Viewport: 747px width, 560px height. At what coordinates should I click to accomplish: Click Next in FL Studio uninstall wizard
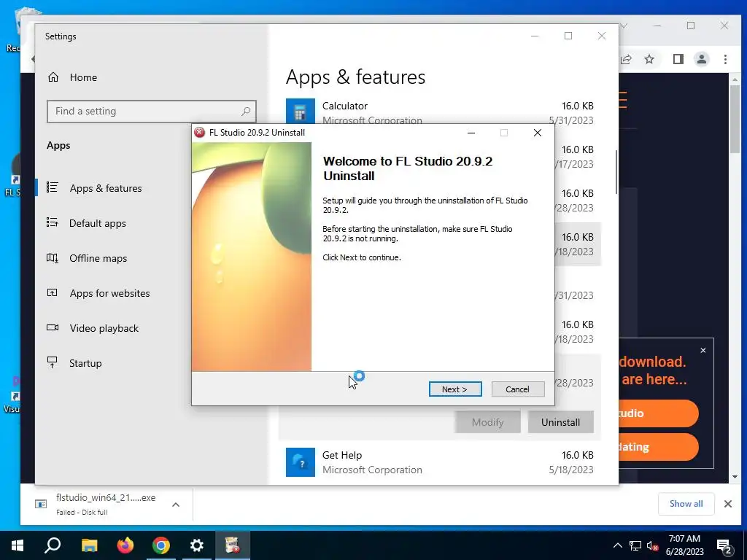[455, 389]
